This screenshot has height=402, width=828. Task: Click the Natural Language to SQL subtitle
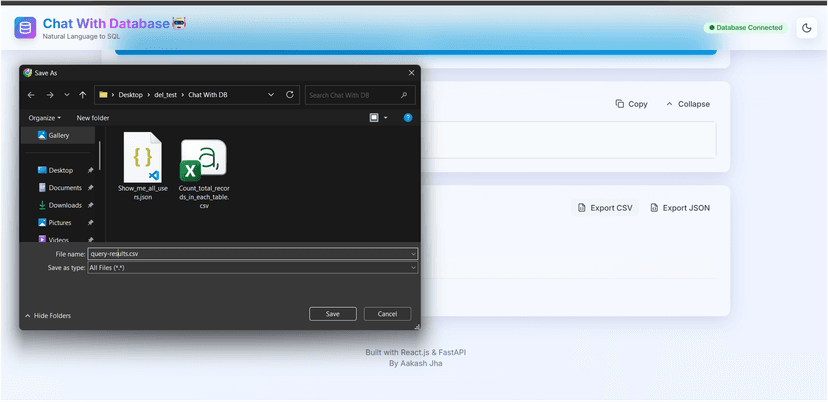pos(81,36)
